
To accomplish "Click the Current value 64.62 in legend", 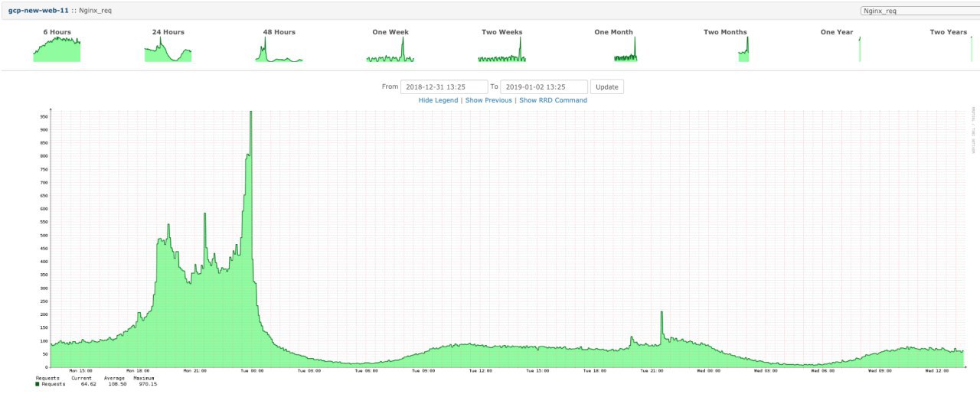I will pos(88,384).
